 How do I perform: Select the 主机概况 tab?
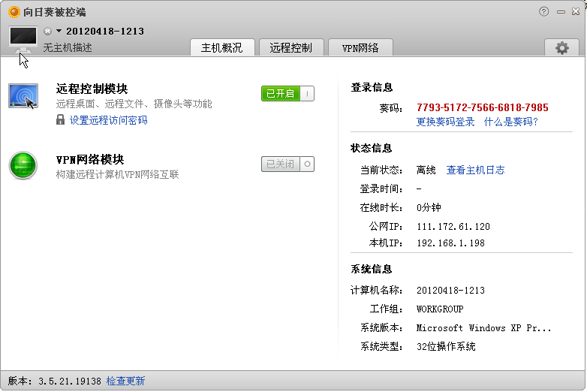coord(221,47)
